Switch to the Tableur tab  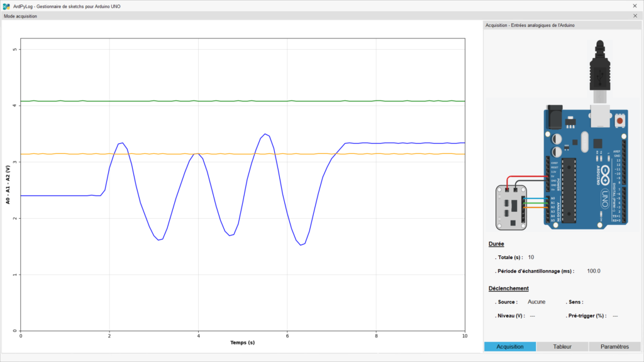(x=562, y=346)
